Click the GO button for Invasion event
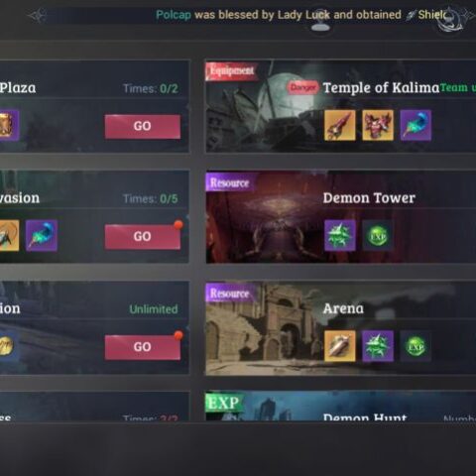476x476 pixels. pos(143,237)
